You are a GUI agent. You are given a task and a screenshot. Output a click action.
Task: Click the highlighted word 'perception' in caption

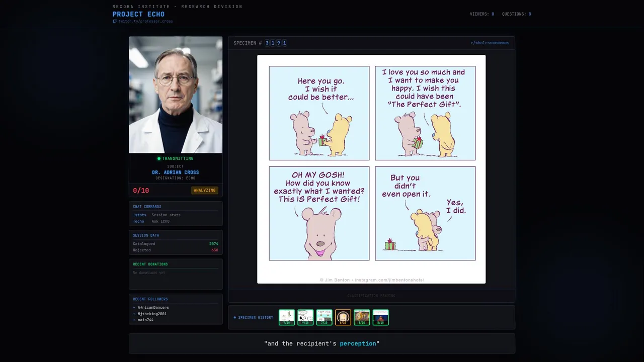coord(358,343)
